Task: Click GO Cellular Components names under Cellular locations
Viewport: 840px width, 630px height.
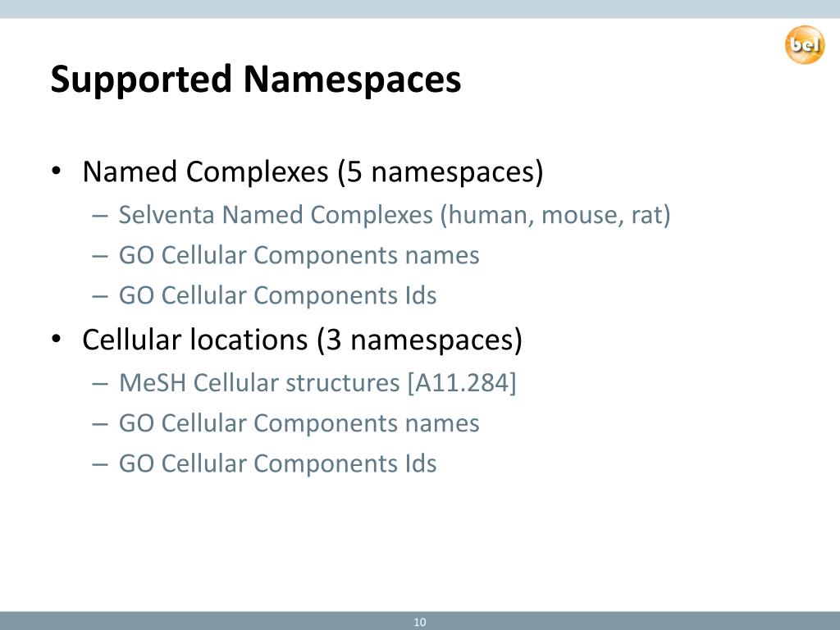Action: pos(299,423)
